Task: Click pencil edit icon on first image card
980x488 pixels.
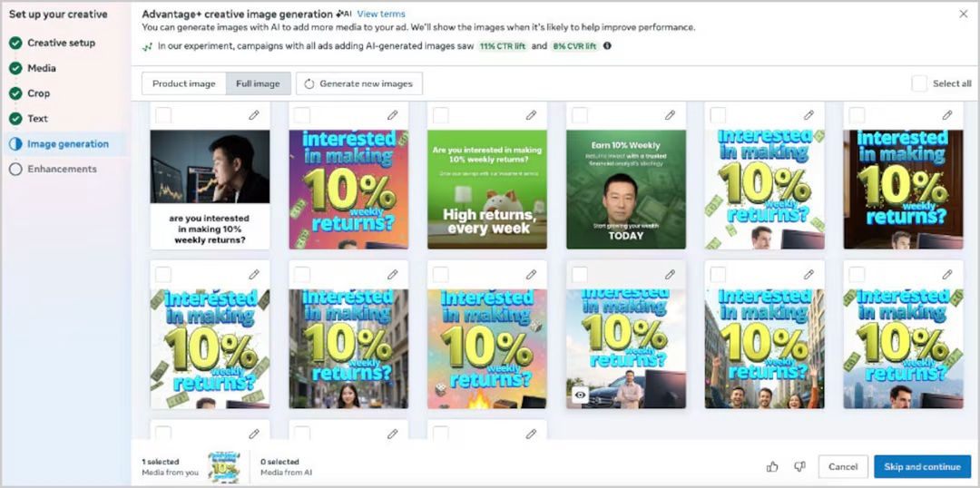Action: tap(254, 115)
